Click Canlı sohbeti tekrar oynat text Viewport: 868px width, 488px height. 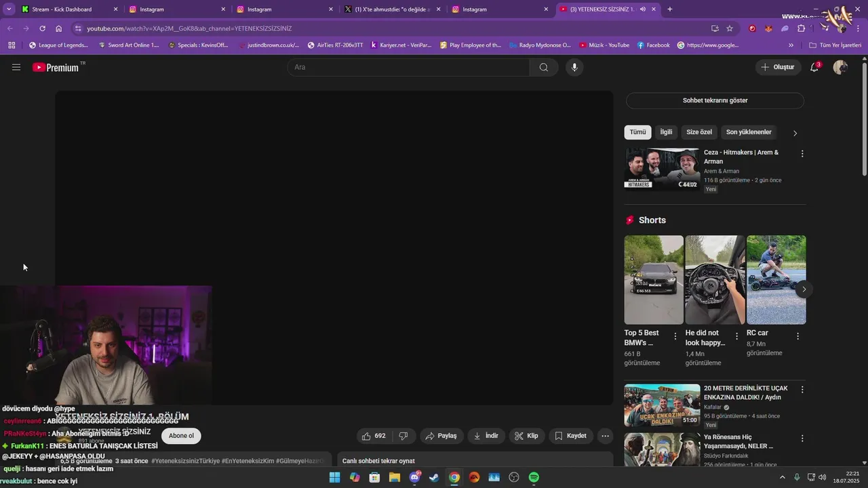(378, 461)
